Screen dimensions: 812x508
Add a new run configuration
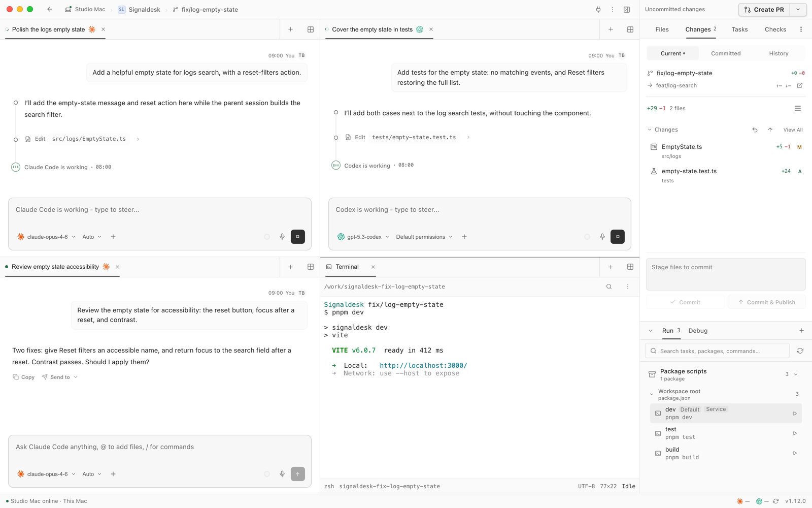pyautogui.click(x=801, y=331)
